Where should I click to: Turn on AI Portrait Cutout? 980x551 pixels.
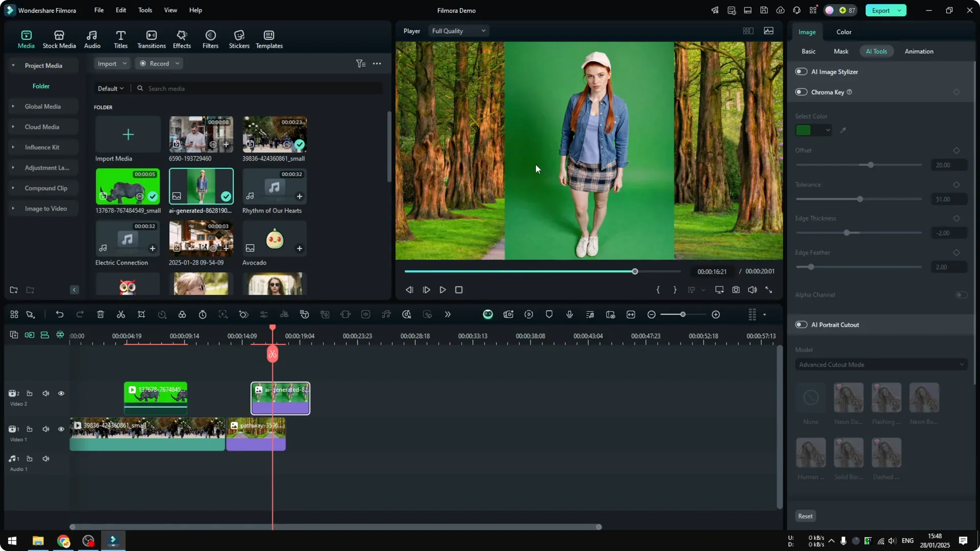tap(801, 324)
